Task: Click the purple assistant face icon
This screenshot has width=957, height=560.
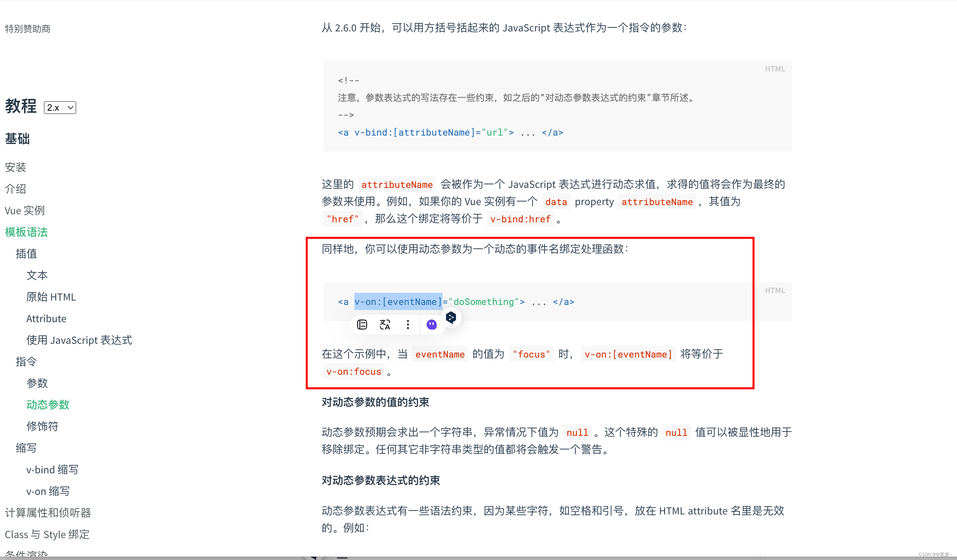Action: pos(431,325)
